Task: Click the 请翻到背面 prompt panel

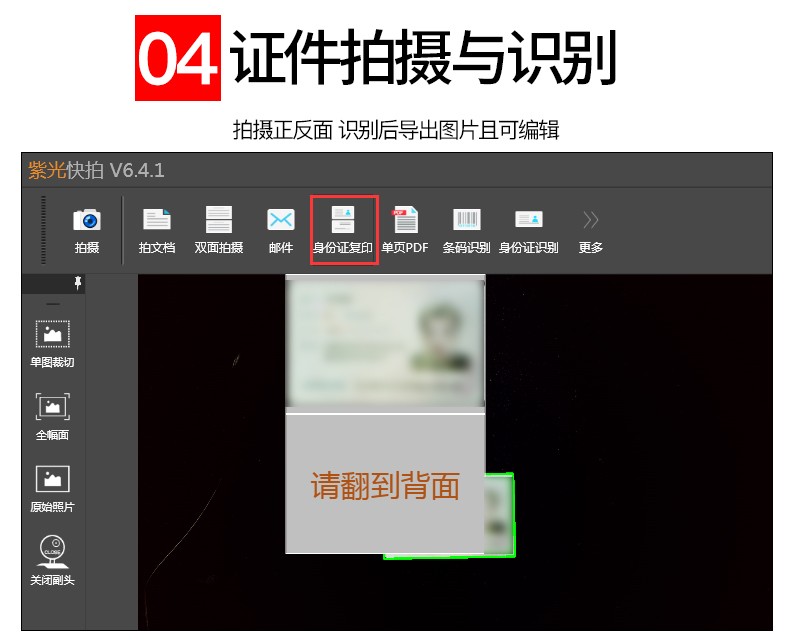Action: coord(385,485)
